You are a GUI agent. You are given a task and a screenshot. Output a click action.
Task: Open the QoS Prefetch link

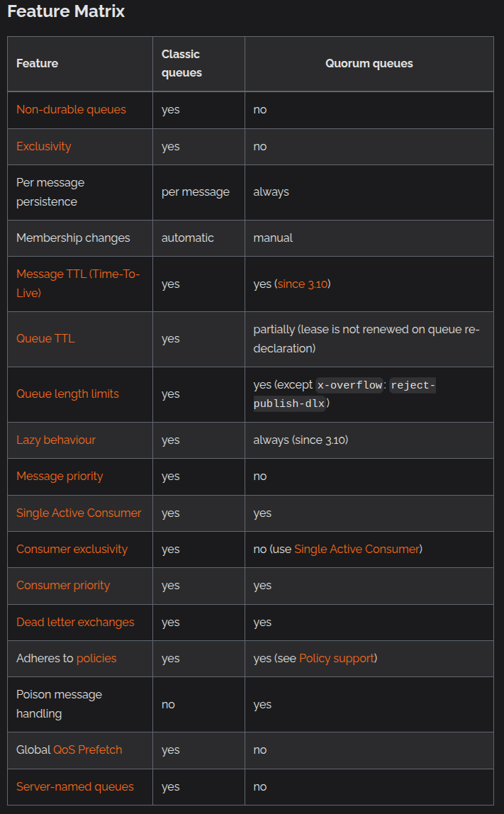tap(88, 749)
